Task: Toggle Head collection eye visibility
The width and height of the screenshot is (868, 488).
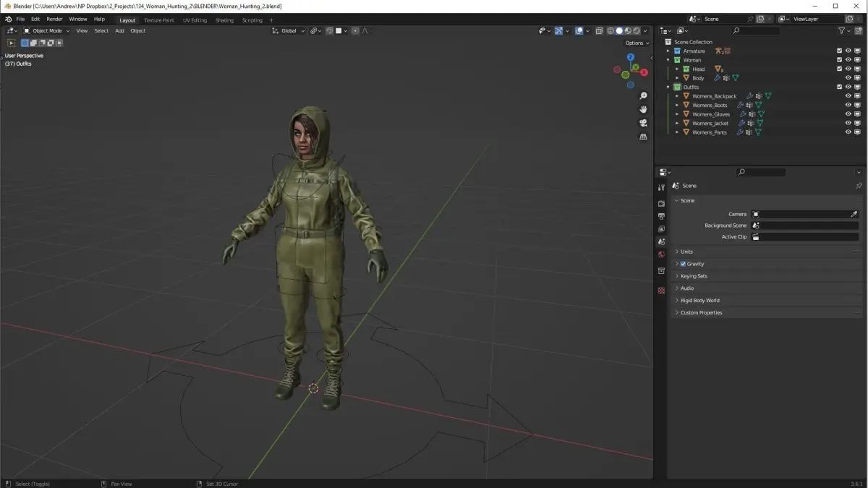Action: (848, 69)
